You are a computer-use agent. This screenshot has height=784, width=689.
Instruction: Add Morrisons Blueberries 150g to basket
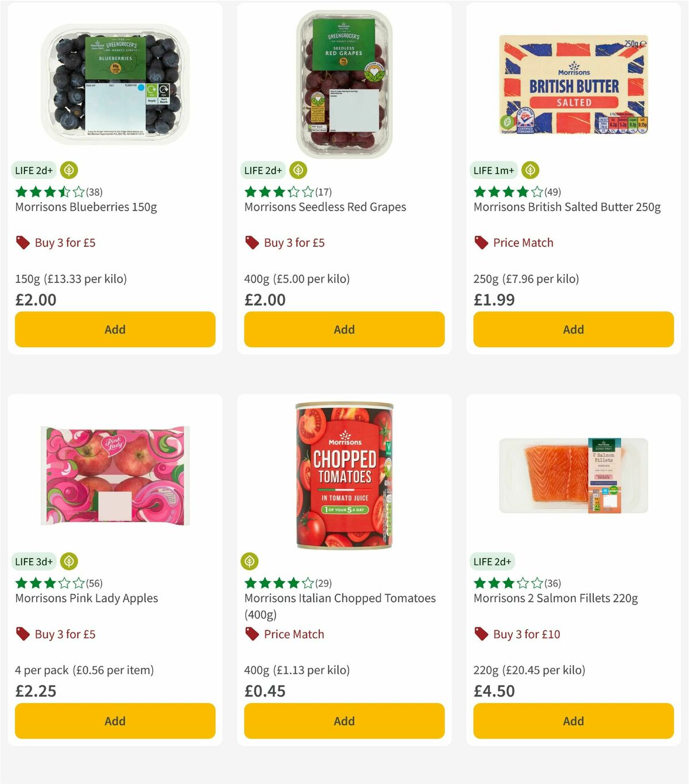click(115, 329)
